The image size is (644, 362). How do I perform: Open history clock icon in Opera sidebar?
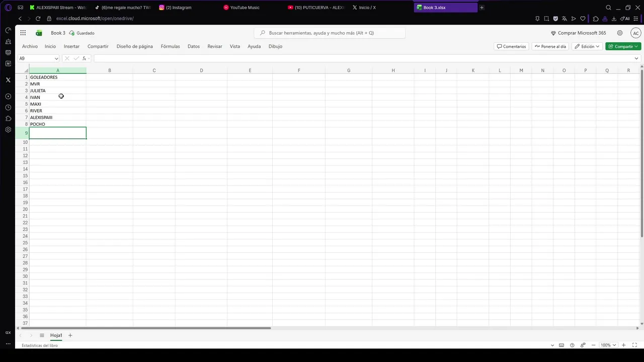click(x=8, y=108)
